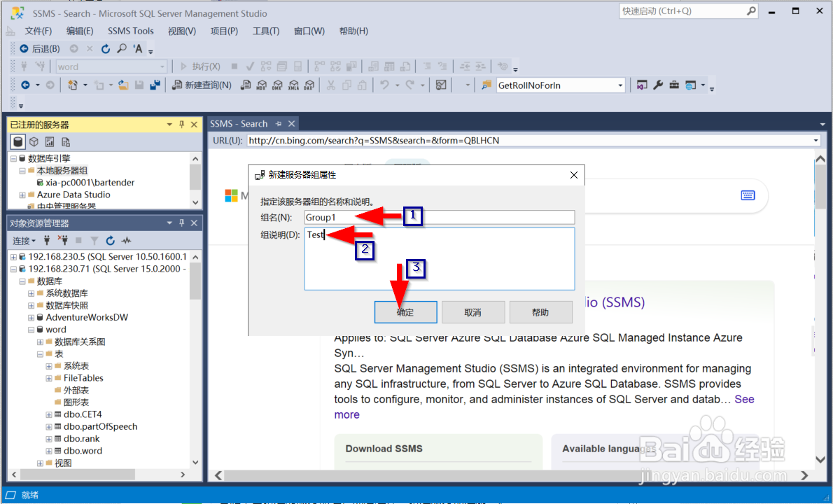Select Database Engine server type icon
The width and height of the screenshot is (833, 504).
pyautogui.click(x=18, y=142)
